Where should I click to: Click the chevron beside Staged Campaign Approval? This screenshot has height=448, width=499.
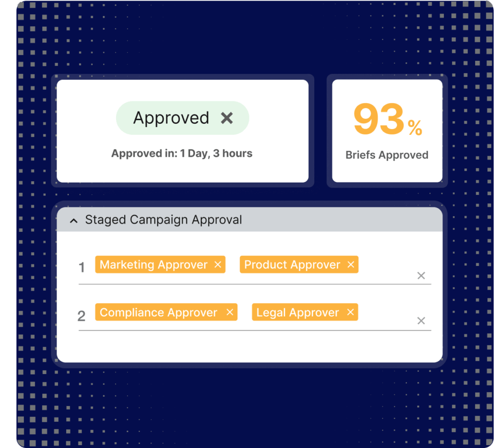click(x=73, y=220)
